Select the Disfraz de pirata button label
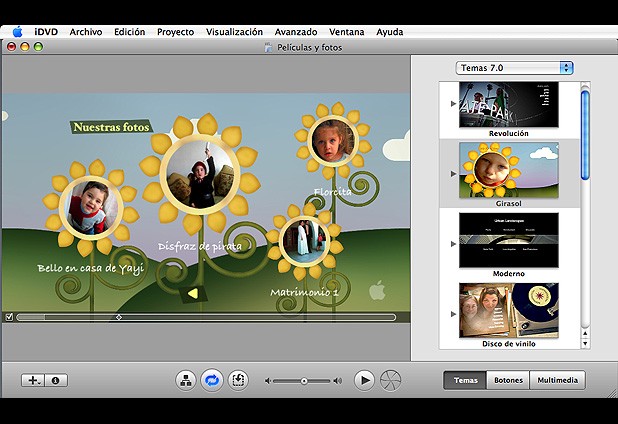Image resolution: width=618 pixels, height=424 pixels. pos(200,247)
